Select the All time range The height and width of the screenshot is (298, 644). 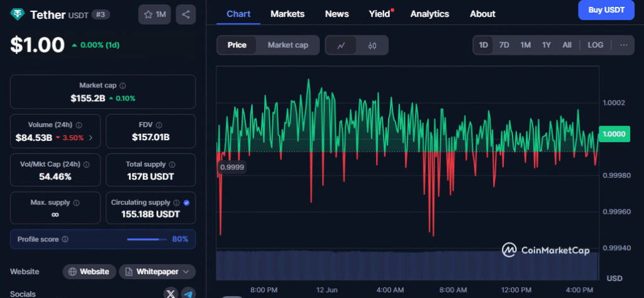pyautogui.click(x=567, y=45)
